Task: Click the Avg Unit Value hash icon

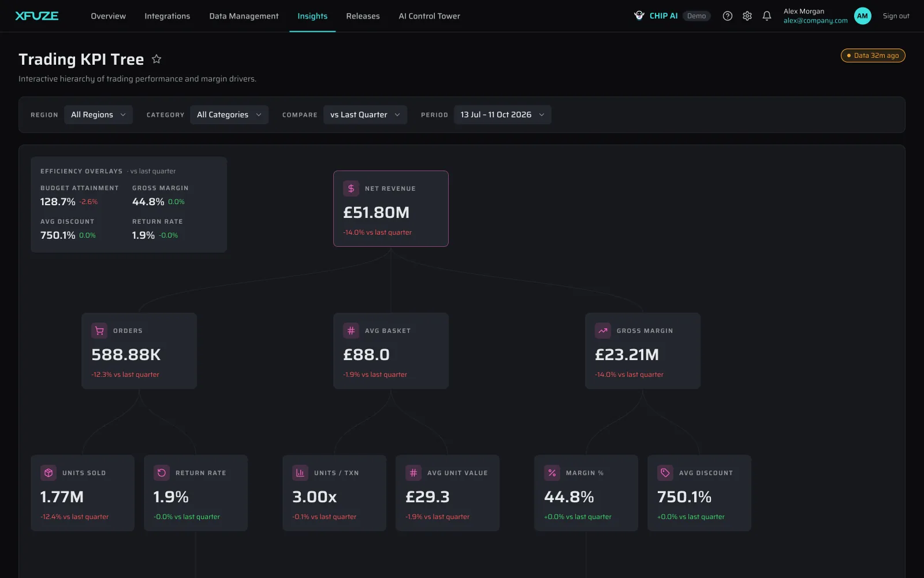Action: point(413,473)
